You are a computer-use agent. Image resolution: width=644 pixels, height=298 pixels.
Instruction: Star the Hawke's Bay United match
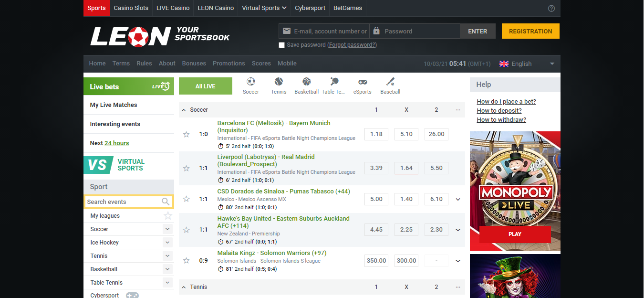(x=187, y=230)
